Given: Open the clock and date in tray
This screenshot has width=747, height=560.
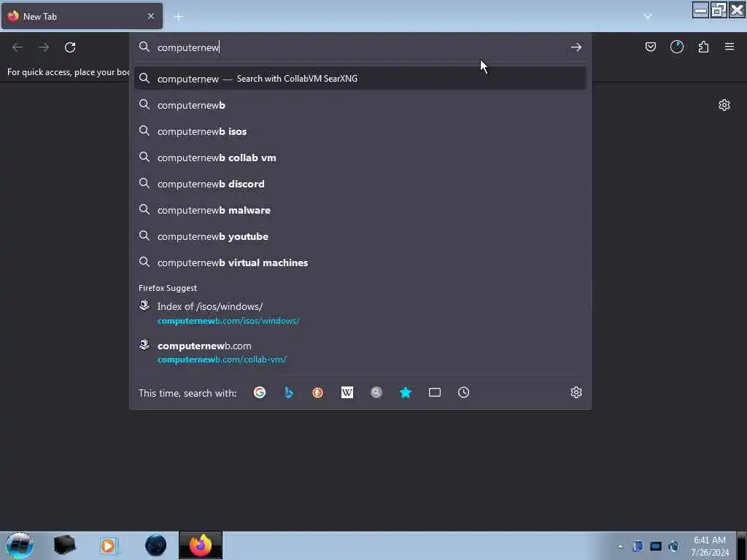Looking at the screenshot, I should click(x=710, y=546).
